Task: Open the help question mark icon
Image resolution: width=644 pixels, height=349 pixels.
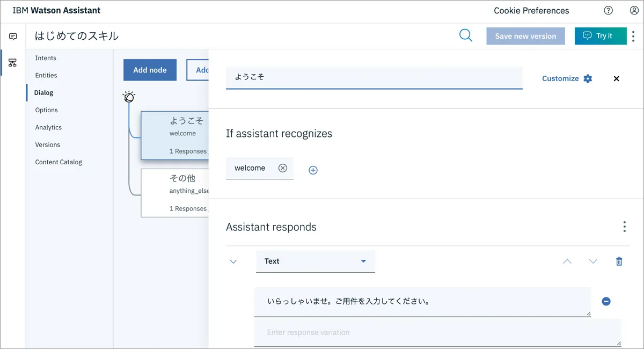Action: click(608, 10)
